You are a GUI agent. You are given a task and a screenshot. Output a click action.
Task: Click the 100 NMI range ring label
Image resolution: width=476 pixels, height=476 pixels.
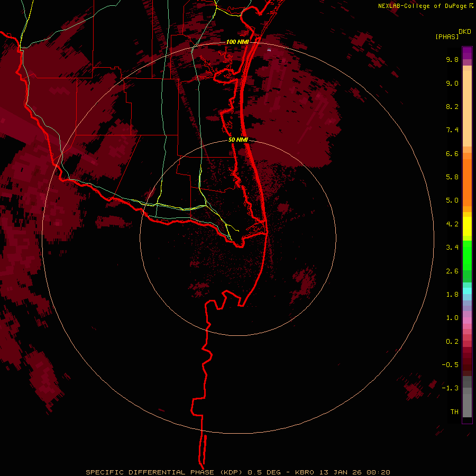237,42
